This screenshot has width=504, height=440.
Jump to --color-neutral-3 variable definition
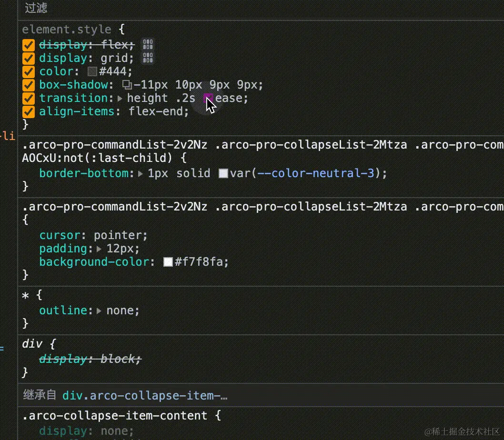click(x=316, y=173)
